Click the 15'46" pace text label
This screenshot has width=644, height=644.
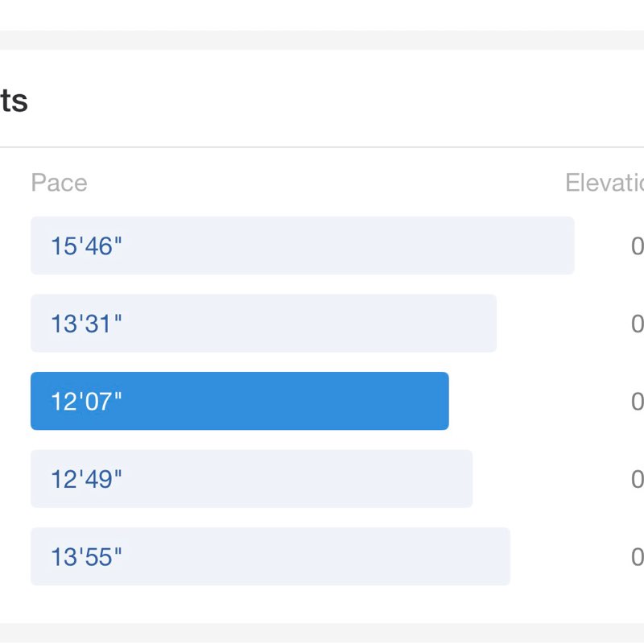pyautogui.click(x=86, y=246)
